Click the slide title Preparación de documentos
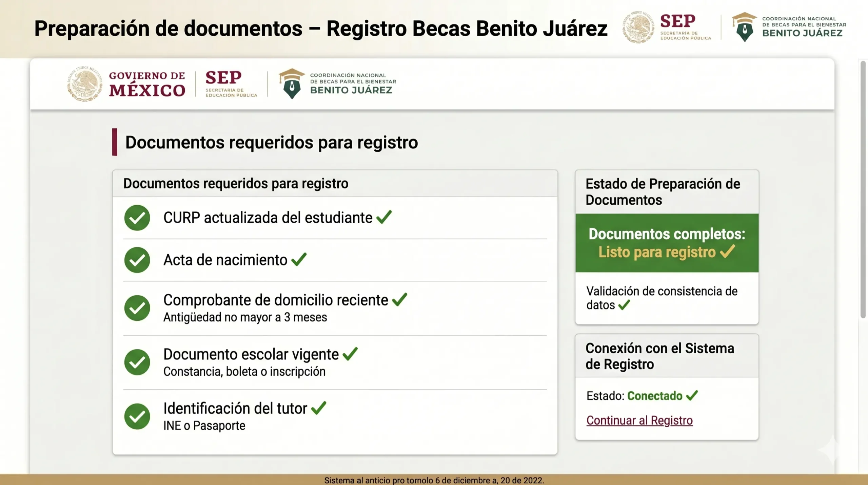The image size is (868, 485). pyautogui.click(x=320, y=28)
